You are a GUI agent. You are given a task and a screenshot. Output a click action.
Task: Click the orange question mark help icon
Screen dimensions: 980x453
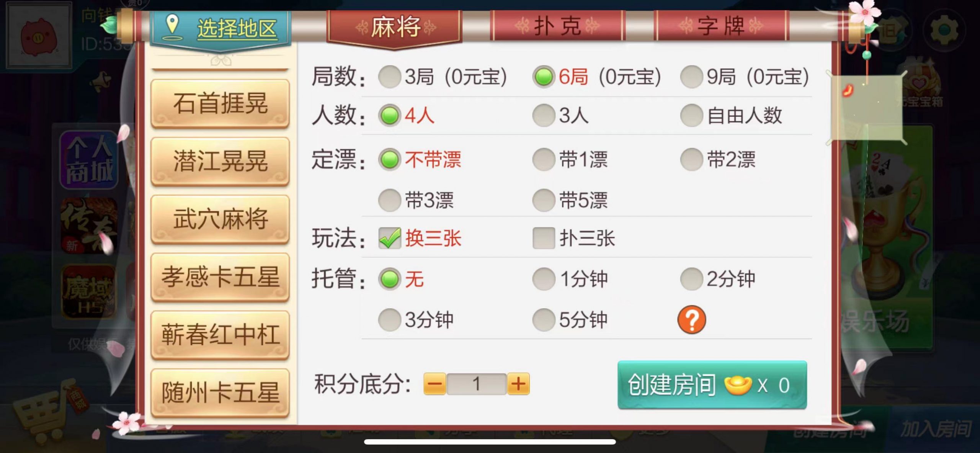[691, 319]
